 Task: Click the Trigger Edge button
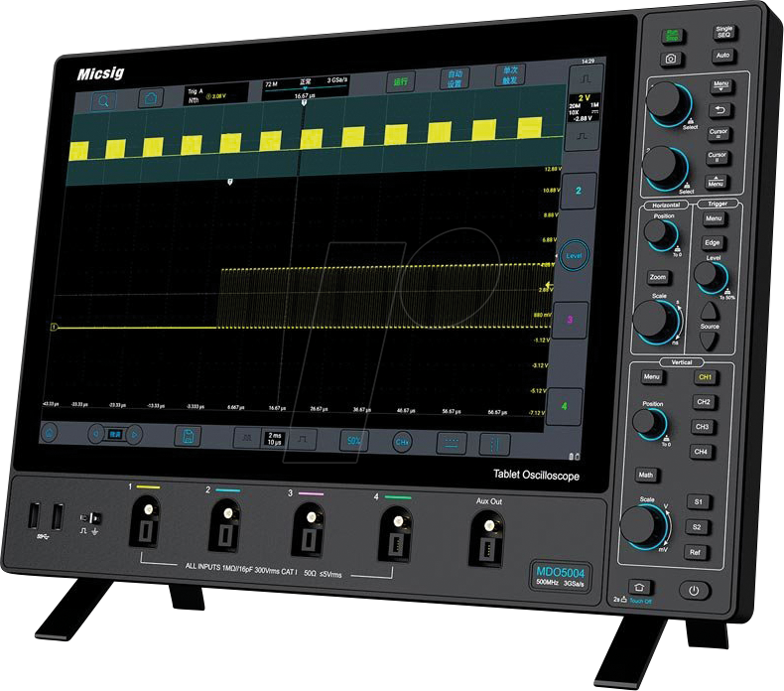coord(712,242)
